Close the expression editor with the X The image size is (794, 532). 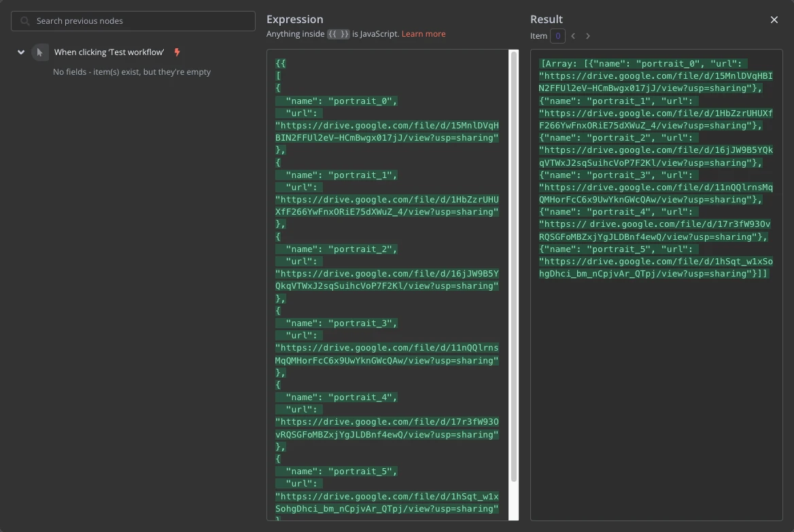[x=774, y=20]
